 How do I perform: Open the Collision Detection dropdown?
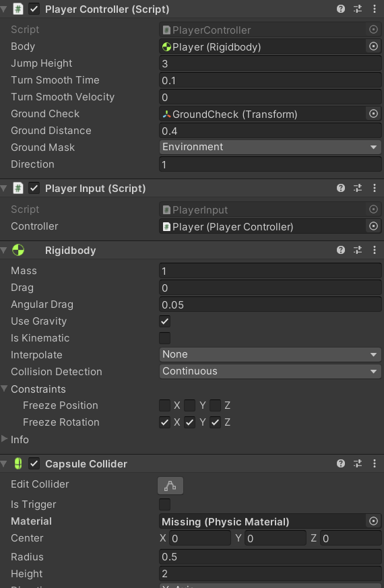click(x=270, y=371)
